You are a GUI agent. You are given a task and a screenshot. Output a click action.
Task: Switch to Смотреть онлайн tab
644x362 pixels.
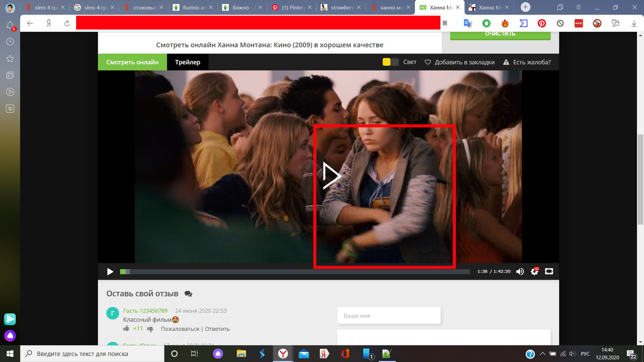click(x=132, y=62)
